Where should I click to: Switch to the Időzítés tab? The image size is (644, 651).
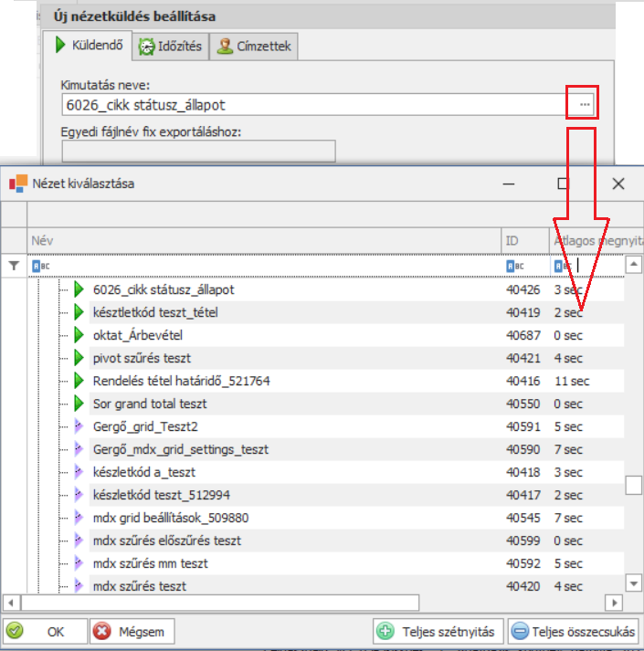171,47
